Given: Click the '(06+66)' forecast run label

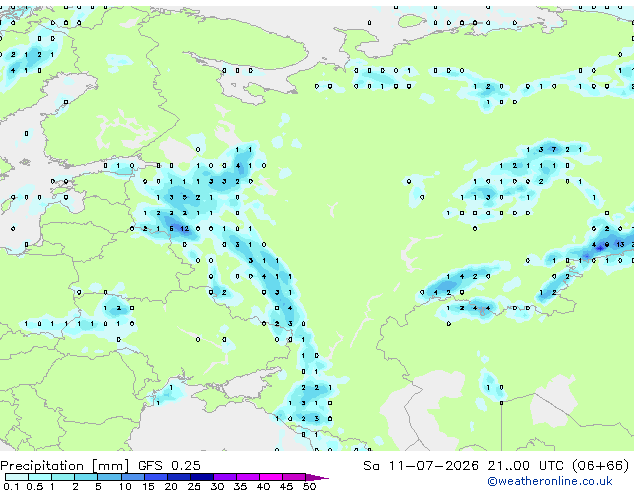Looking at the screenshot, I should [600, 466].
